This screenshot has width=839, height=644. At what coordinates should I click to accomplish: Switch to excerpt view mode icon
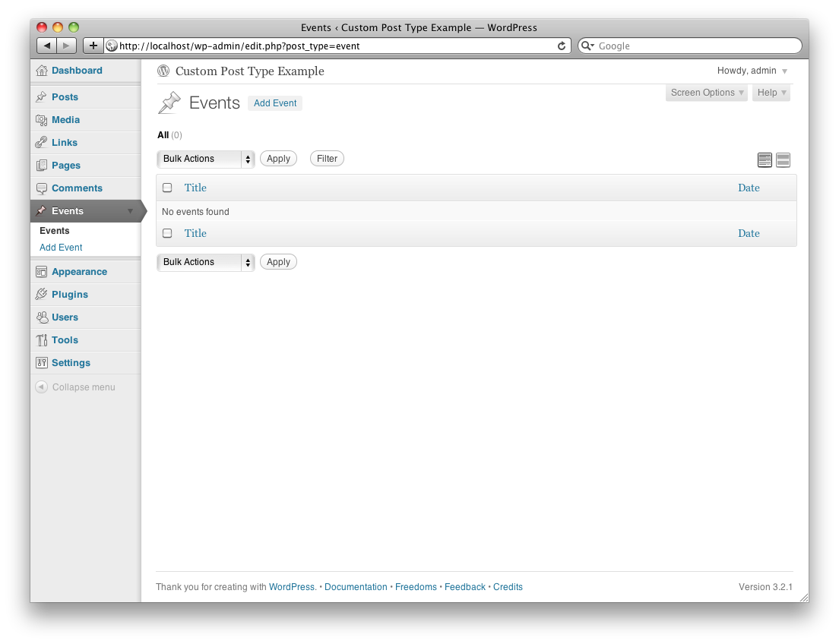click(x=783, y=160)
